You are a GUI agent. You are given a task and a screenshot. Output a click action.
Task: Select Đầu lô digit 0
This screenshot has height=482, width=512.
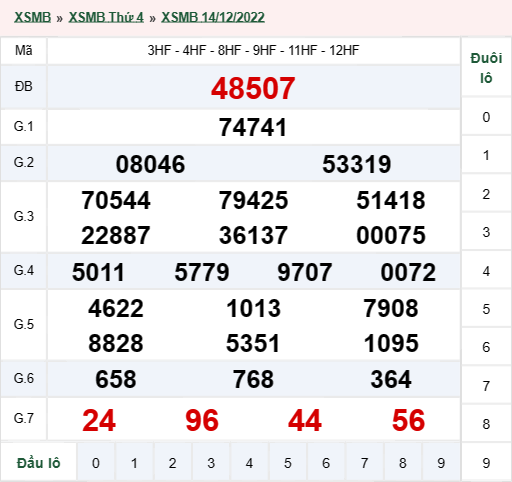point(96,463)
